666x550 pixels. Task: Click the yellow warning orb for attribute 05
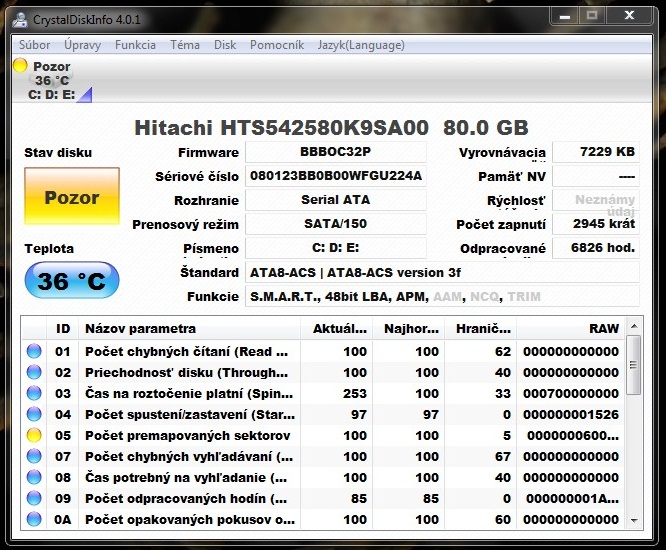35,435
